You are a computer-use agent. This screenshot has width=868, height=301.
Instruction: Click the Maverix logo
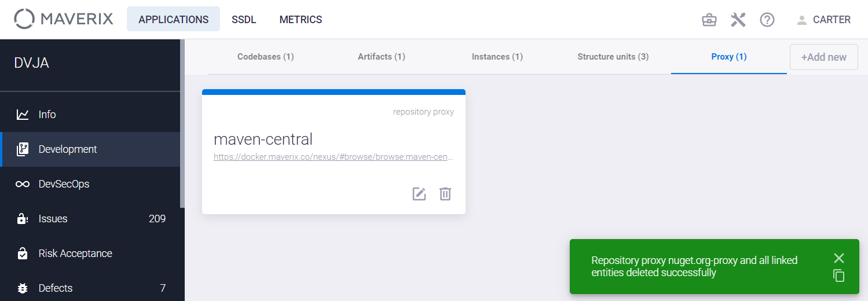coord(64,19)
